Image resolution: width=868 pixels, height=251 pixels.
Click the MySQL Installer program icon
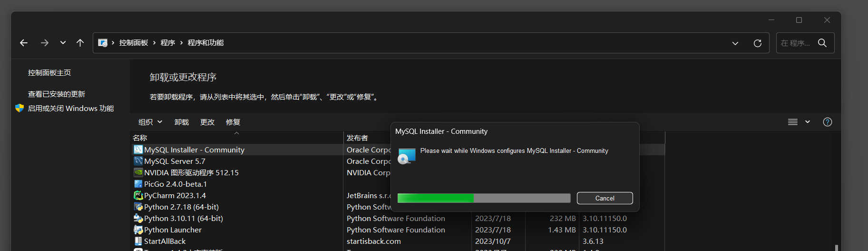(138, 150)
